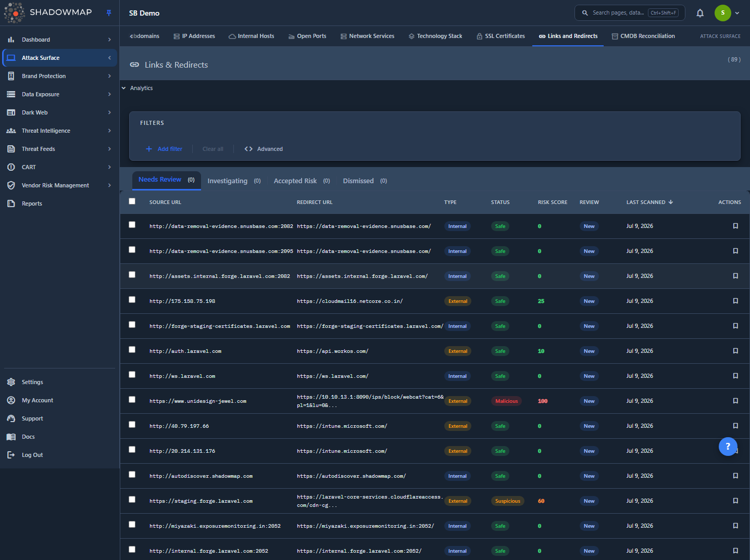Switch to the IP Addresses tab
The image size is (750, 560).
tap(194, 36)
